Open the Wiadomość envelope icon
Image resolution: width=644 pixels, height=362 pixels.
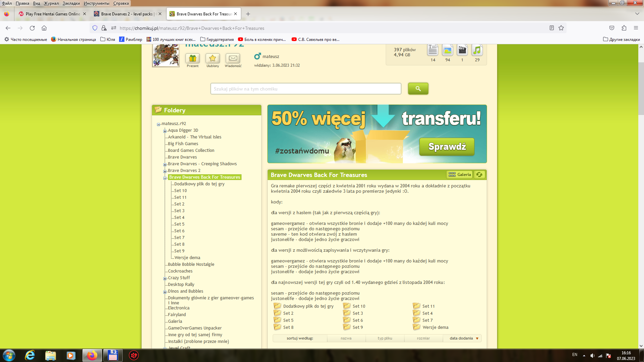tap(233, 58)
